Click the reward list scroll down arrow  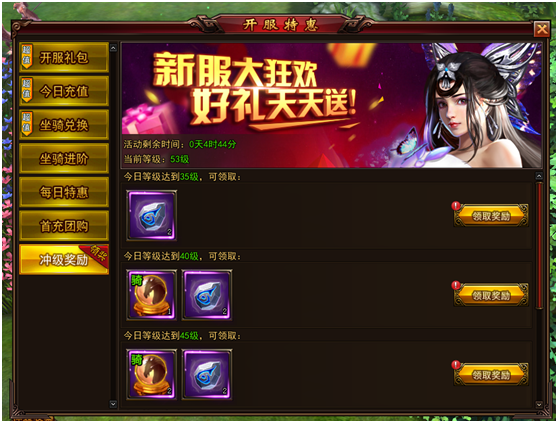point(539,405)
